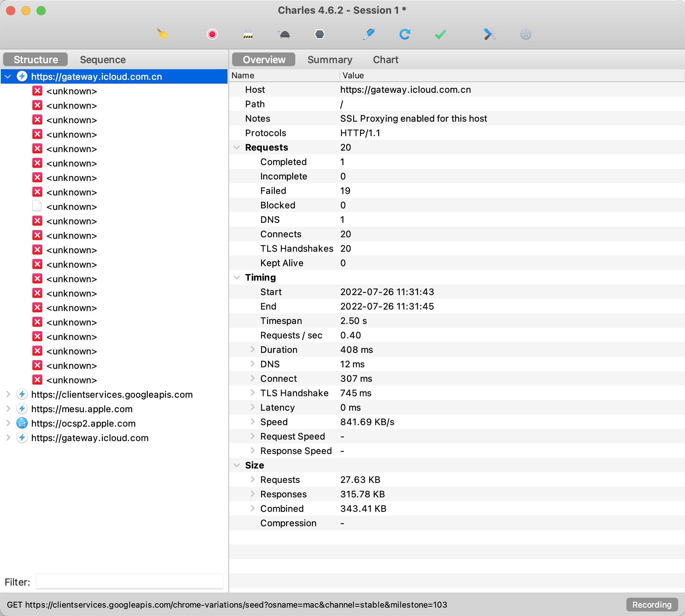This screenshot has width=685, height=616.
Task: Switch to the Structure view
Action: coord(36,59)
